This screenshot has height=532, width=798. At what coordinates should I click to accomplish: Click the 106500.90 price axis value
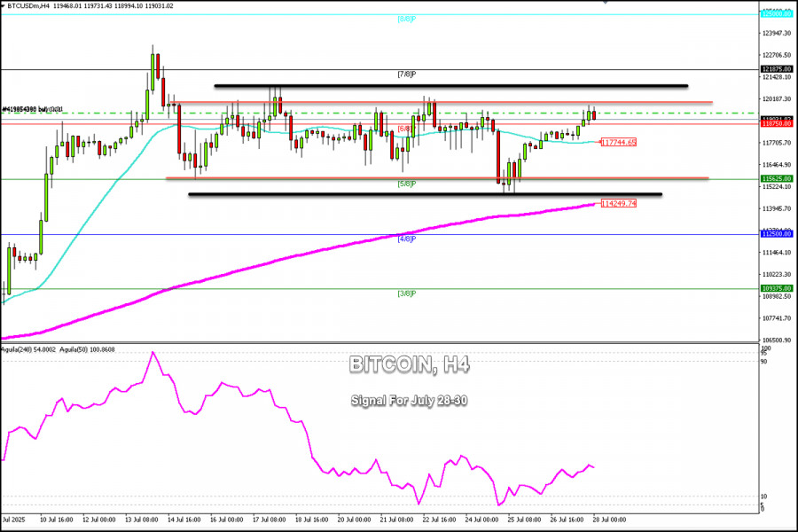coord(777,340)
